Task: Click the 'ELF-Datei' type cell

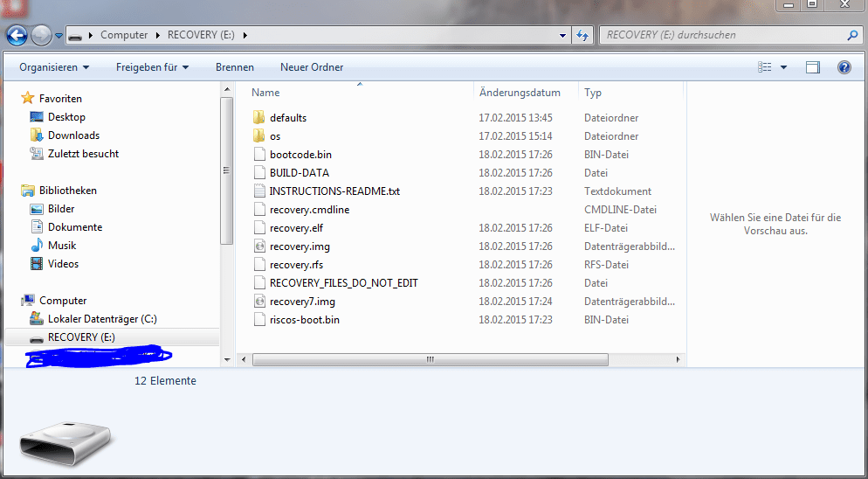Action: (607, 228)
